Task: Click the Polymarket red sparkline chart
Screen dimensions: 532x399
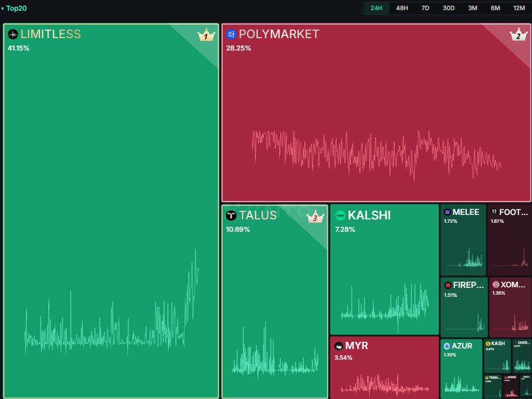Action: 376,156
